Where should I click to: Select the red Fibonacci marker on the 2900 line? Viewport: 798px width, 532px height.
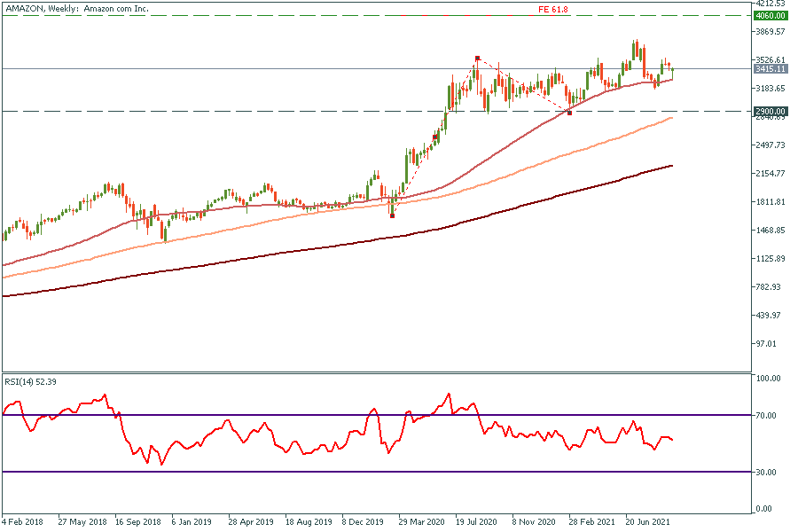click(x=569, y=113)
